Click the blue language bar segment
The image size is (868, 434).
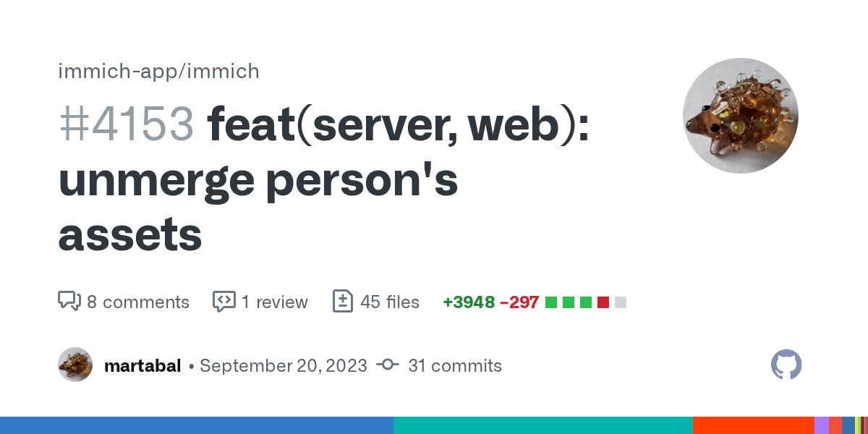click(197, 425)
